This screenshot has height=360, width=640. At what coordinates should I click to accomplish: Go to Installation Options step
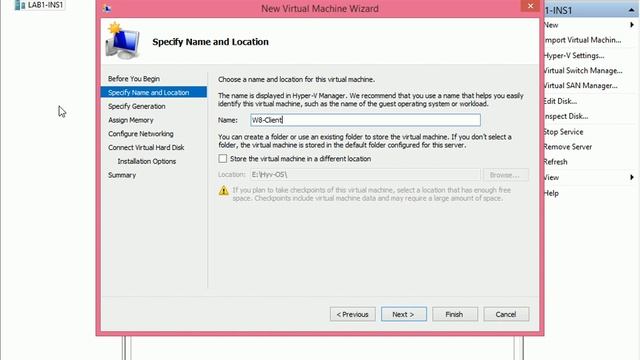[x=147, y=161]
